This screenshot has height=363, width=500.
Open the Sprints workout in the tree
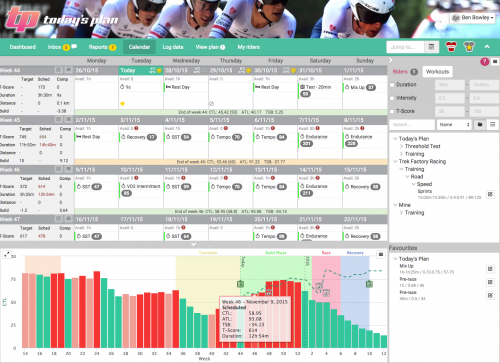(x=425, y=191)
